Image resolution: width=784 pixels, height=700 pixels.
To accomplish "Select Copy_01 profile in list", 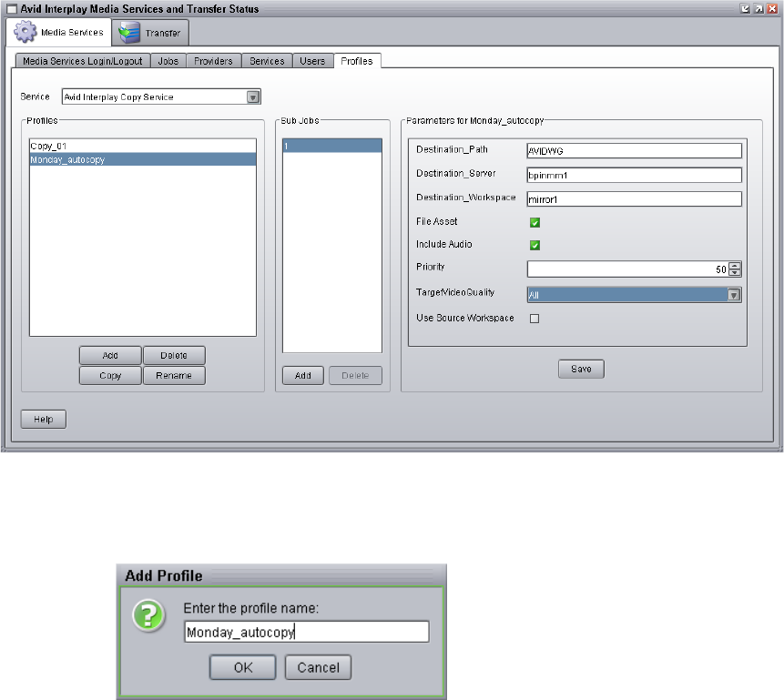I will coord(142,146).
